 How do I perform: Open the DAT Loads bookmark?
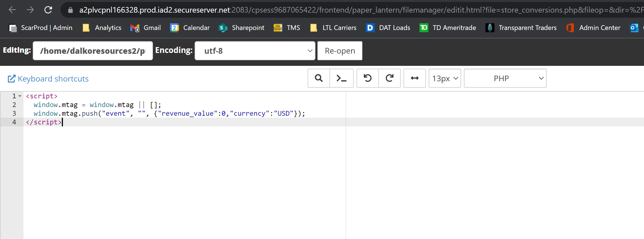[388, 28]
